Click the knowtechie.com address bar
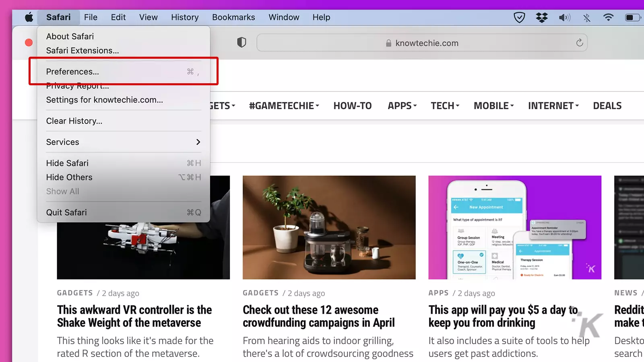Screen dimensions: 644x362 point(422,43)
